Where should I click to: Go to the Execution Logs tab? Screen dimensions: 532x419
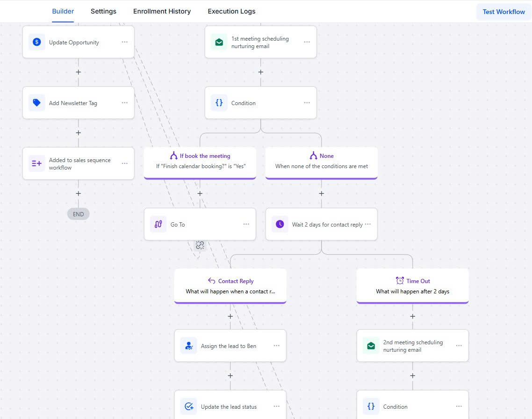(231, 11)
